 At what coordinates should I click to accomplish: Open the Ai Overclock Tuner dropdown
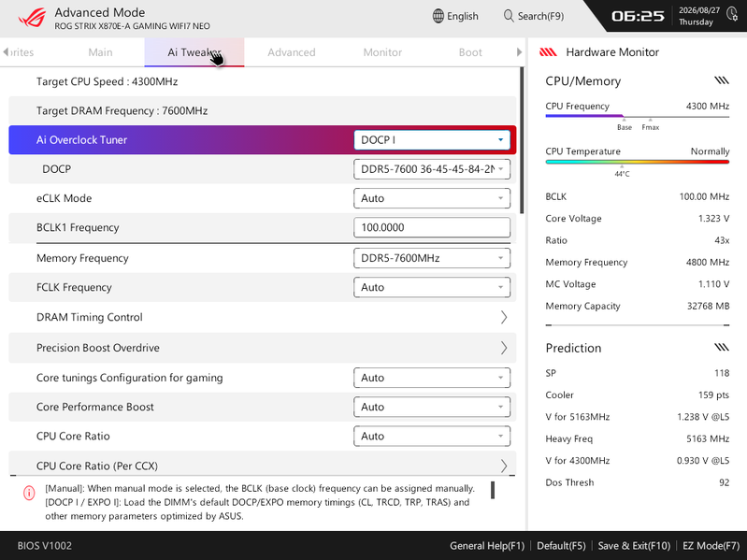point(432,140)
